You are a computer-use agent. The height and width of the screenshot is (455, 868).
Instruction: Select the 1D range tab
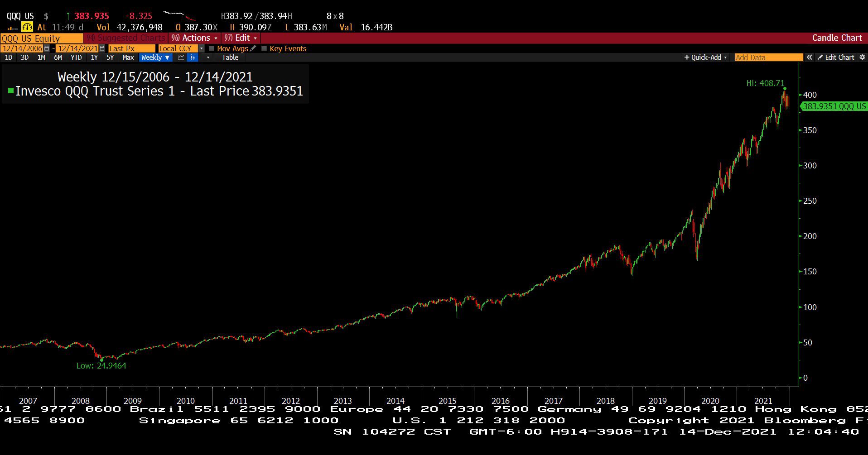(x=8, y=57)
